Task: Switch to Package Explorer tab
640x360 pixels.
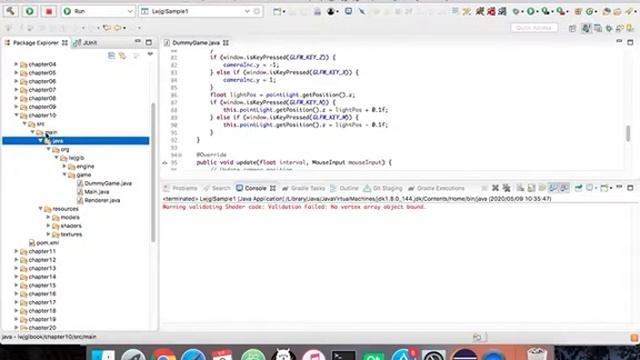Action: (x=36, y=42)
